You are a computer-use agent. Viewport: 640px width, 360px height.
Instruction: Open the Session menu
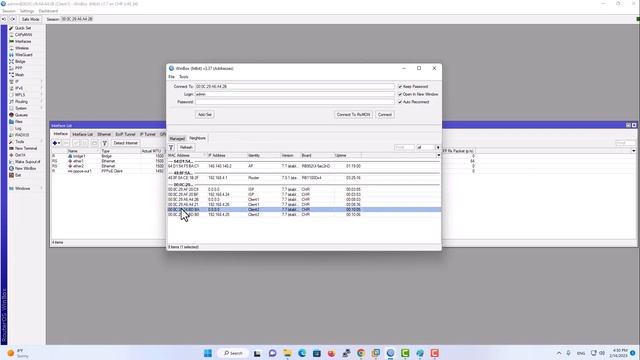[9, 11]
